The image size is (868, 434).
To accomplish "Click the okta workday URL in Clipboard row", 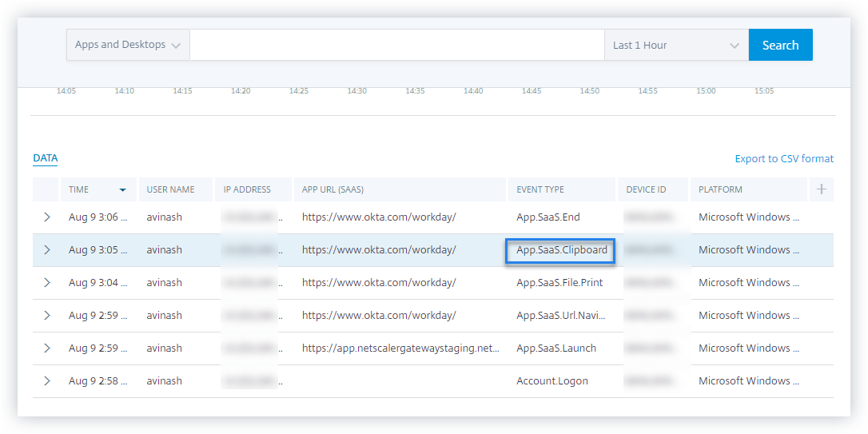I will pos(379,249).
